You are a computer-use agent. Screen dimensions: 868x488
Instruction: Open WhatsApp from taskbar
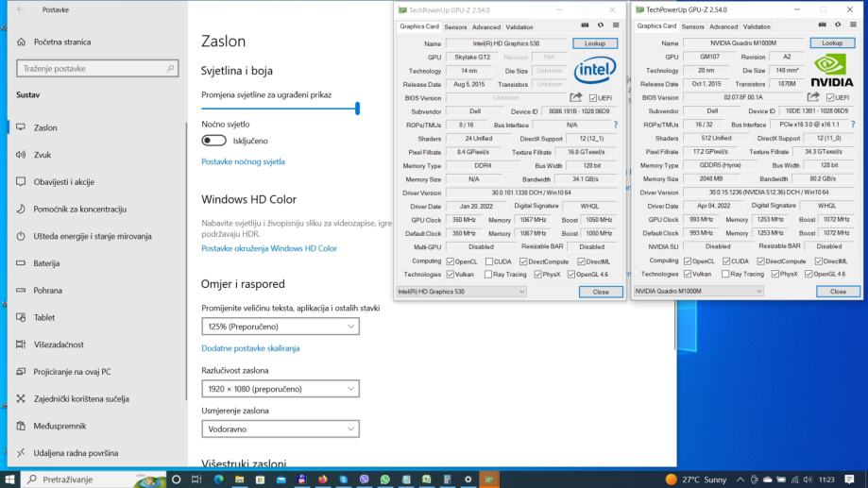[x=384, y=480]
